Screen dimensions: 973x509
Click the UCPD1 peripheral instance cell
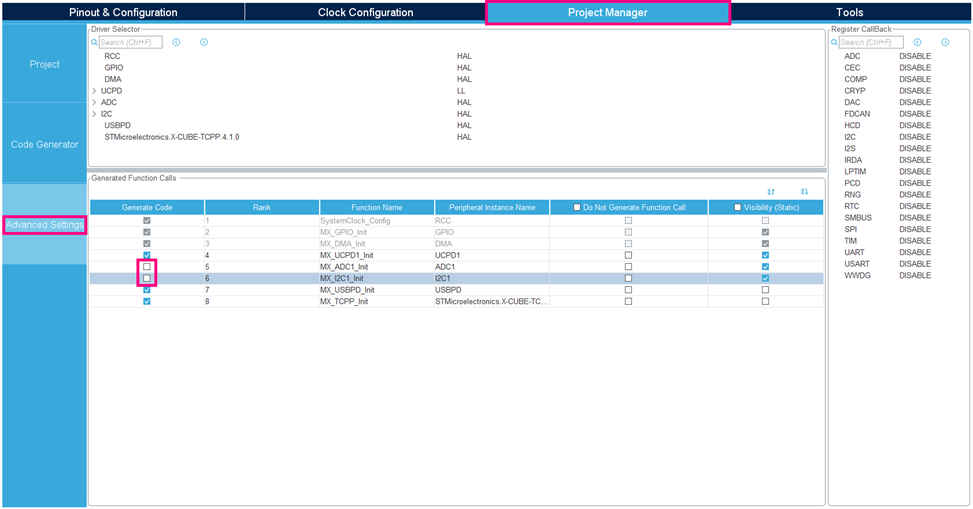pyautogui.click(x=492, y=255)
